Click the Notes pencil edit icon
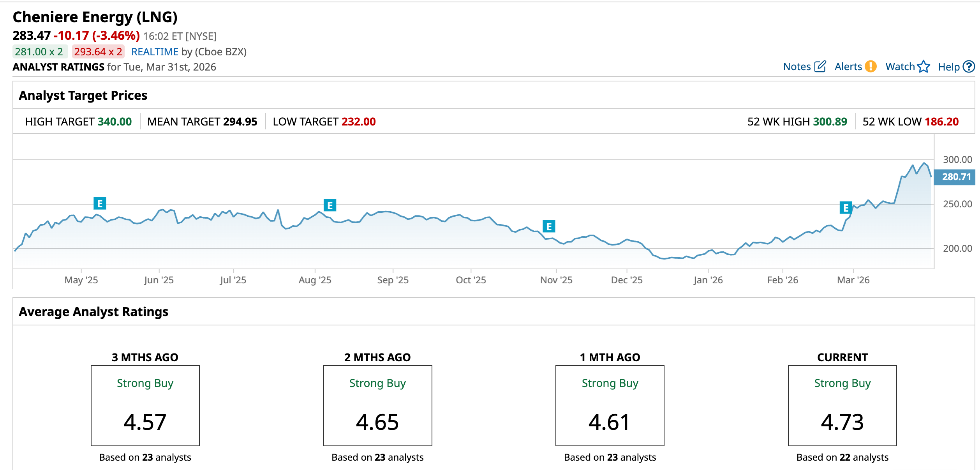 pyautogui.click(x=820, y=67)
